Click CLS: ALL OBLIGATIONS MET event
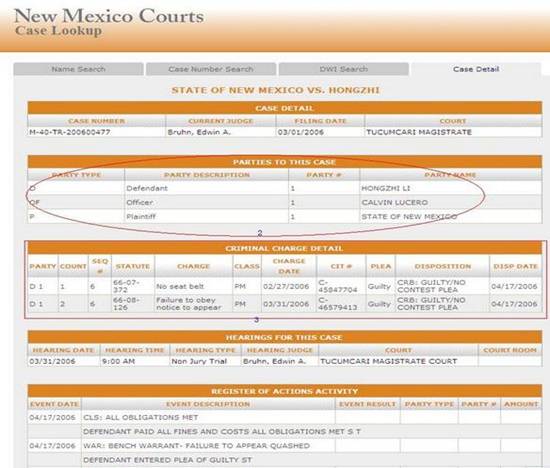Image resolution: width=550 pixels, height=468 pixels. 141,417
